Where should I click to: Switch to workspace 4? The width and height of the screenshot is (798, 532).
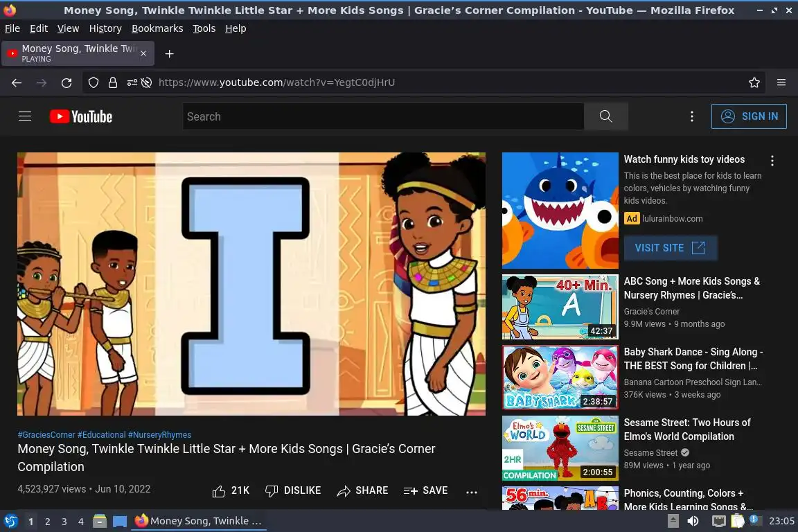pos(81,522)
